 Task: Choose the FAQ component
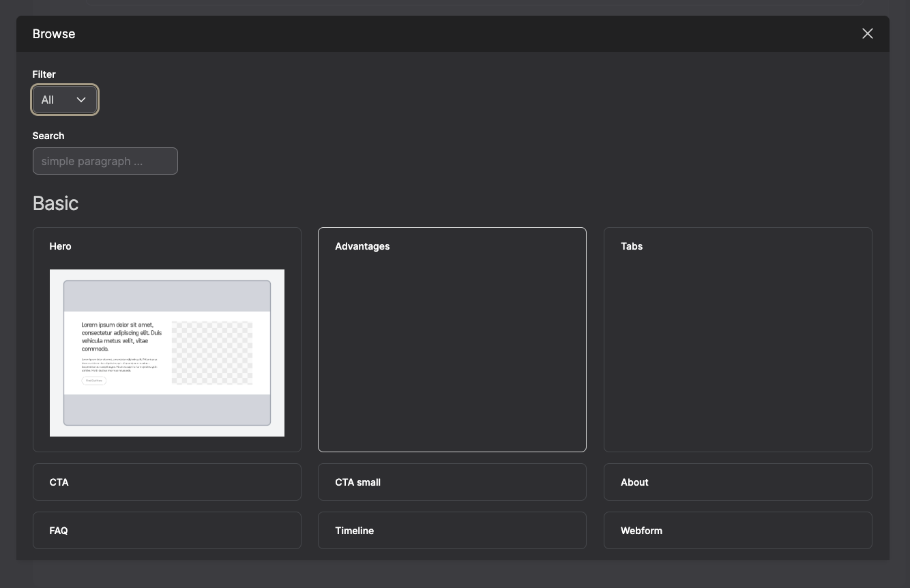167,530
